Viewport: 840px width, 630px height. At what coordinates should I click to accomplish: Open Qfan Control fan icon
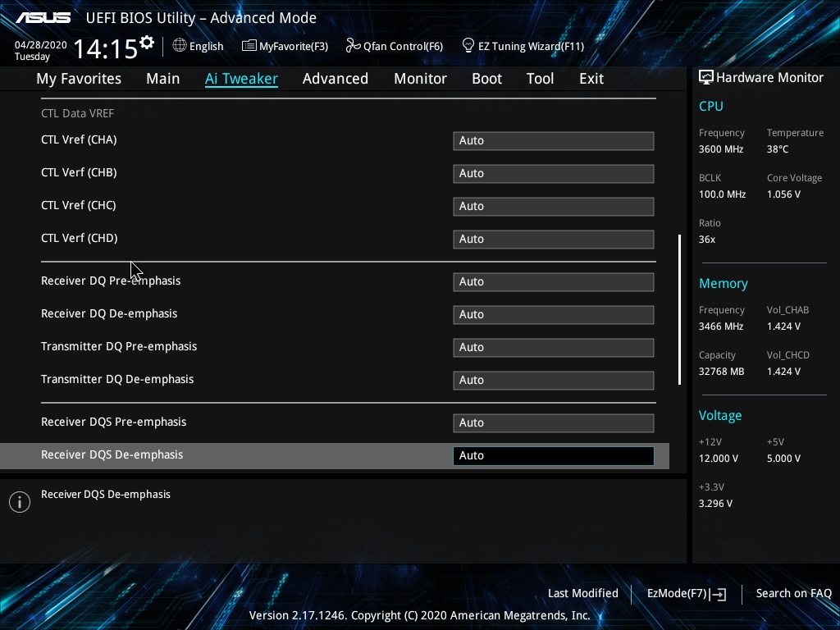[353, 46]
